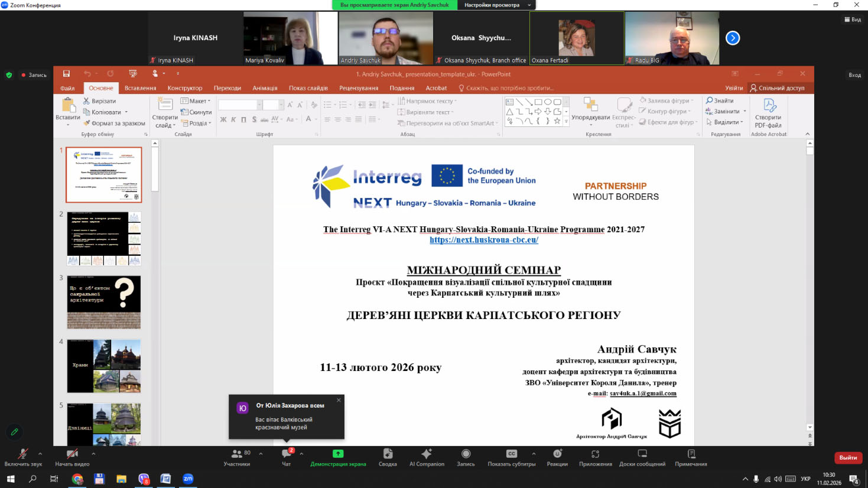Start video with Начать видео

pos(72,456)
